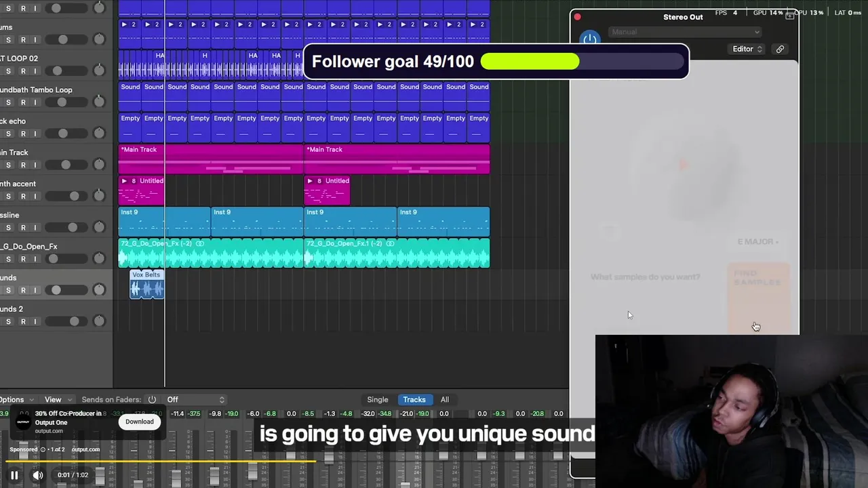Viewport: 868px width, 488px height.
Task: Click the pan knob on the Main Track
Action: [x=99, y=163]
